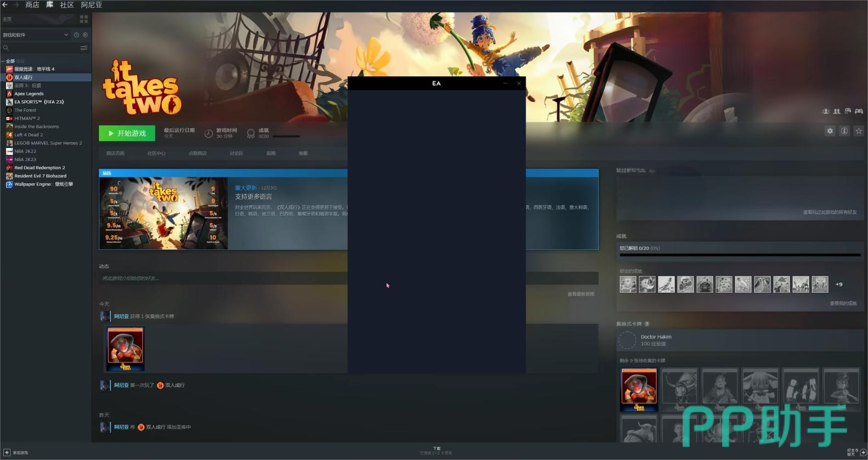The height and width of the screenshot is (460, 868).
Task: Open library filter sliders icon
Action: [x=84, y=48]
